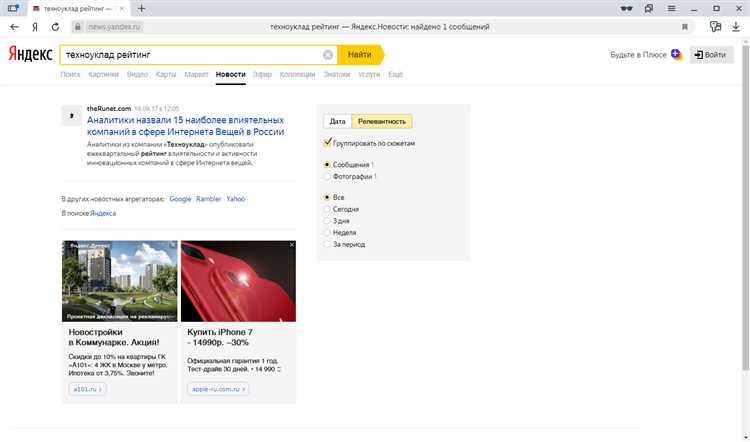Open the browser hamburger menu
Image resolution: width=750 pixels, height=442 pixels.
click(x=672, y=8)
